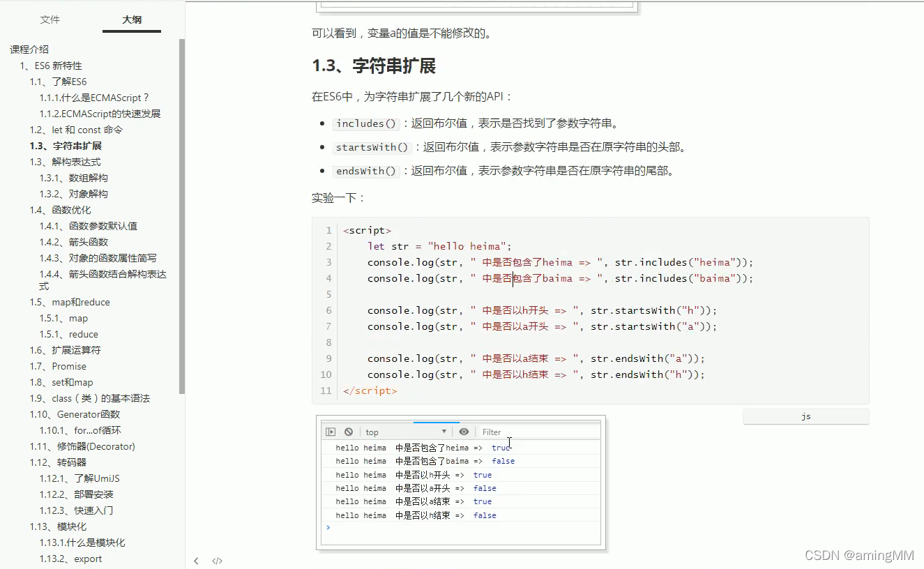The height and width of the screenshot is (569, 924).
Task: Navigate to 1.1.2.ECMAScript的快速发展
Action: coord(100,114)
